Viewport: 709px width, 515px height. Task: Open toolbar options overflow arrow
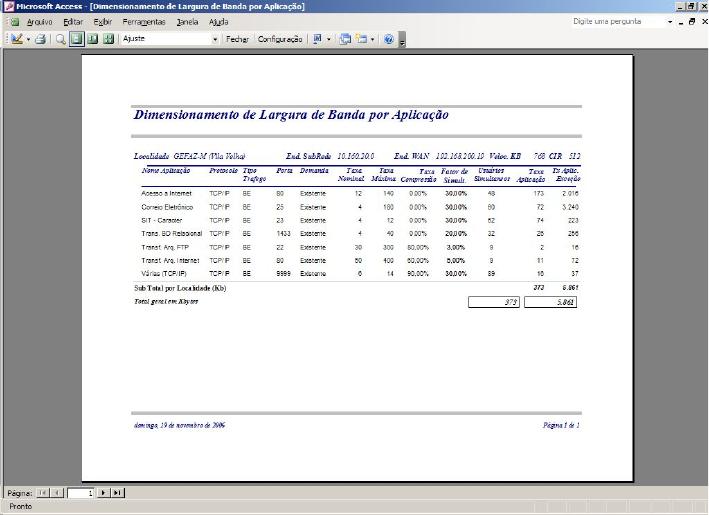(x=402, y=40)
